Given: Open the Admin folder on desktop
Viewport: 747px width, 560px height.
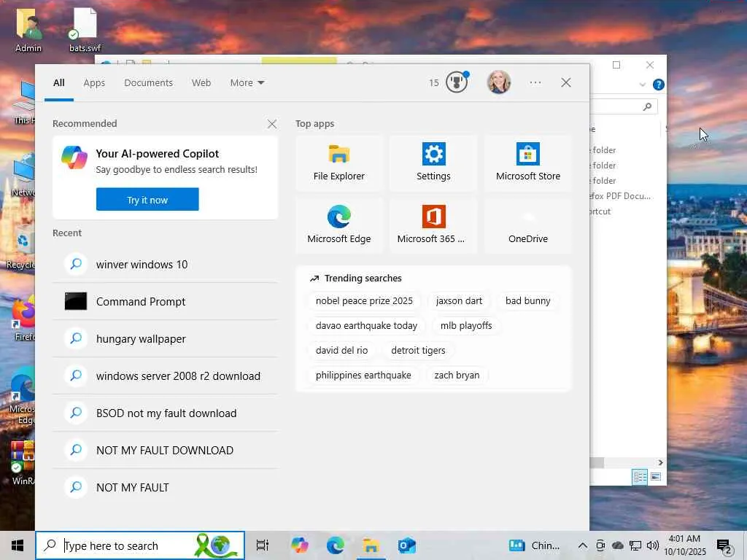Looking at the screenshot, I should point(28,29).
